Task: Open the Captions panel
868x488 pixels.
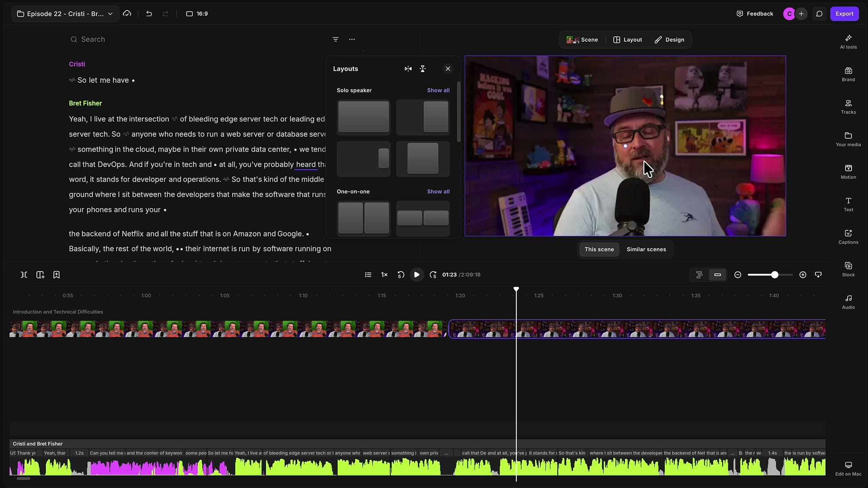Action: (x=848, y=237)
